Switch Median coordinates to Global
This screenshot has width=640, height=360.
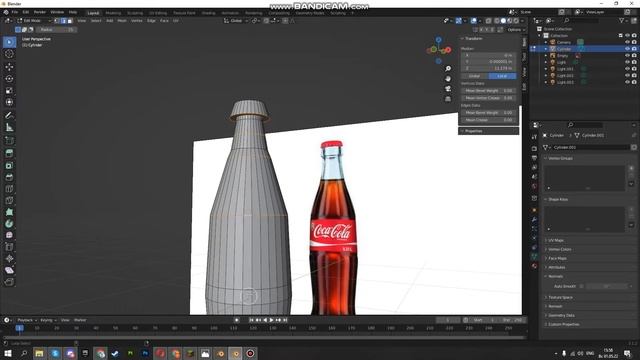[x=475, y=76]
